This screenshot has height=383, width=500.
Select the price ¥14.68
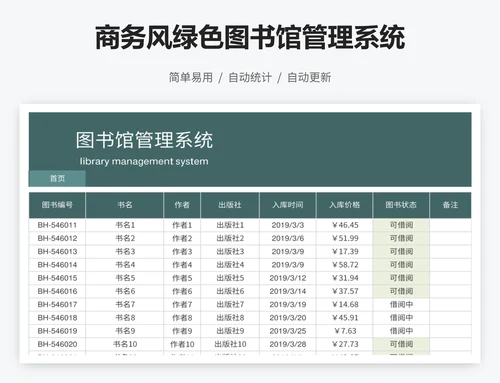(345, 304)
